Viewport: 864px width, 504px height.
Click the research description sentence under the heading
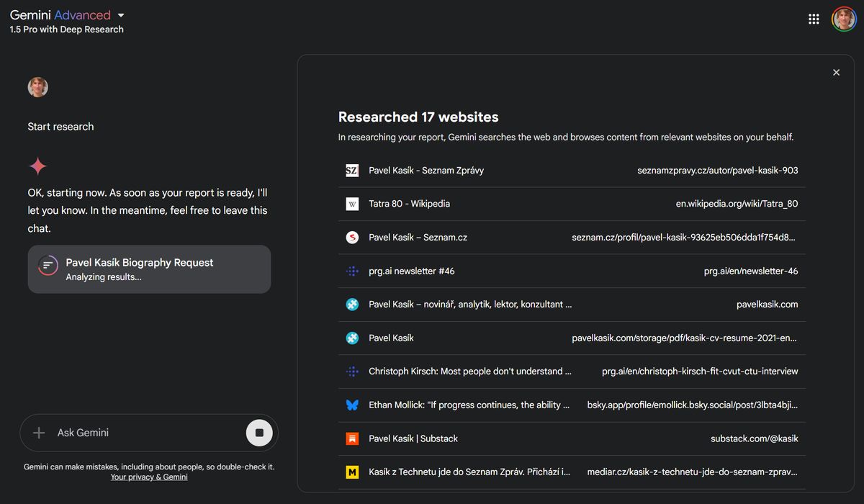coord(566,137)
